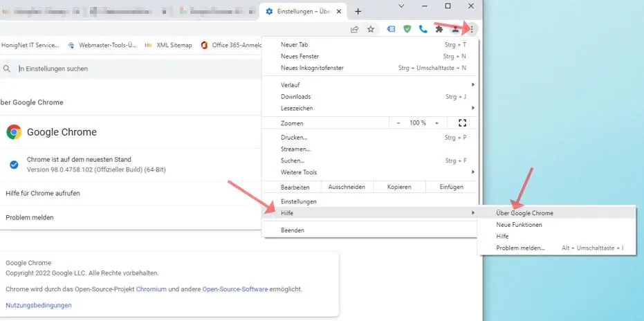
Task: Choose Streamen... in the menu
Action: (x=369, y=149)
